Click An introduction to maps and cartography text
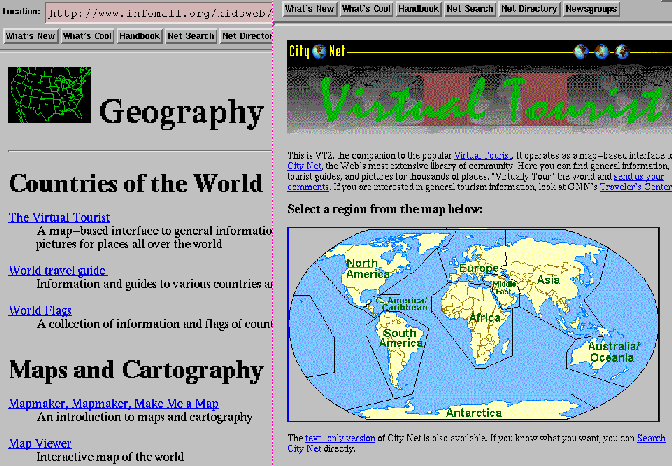This screenshot has width=672, height=466. click(144, 417)
